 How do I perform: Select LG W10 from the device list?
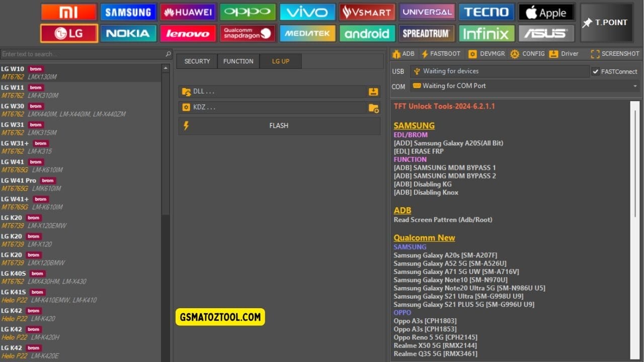tap(60, 72)
